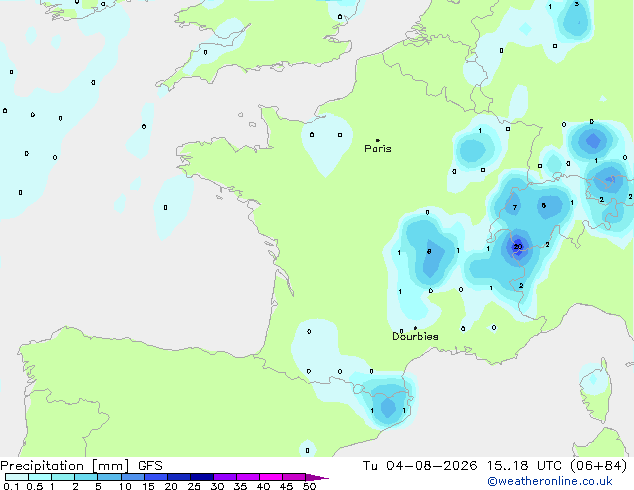Click the legend swatch between 0.5 and 1

[40, 477]
